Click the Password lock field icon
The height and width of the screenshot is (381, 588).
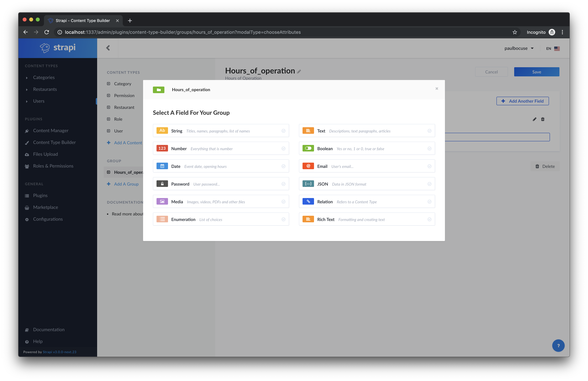coord(162,184)
